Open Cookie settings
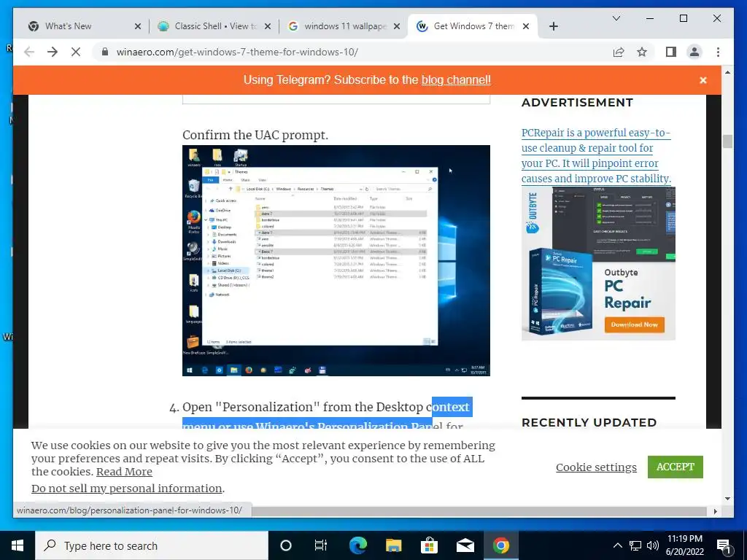Image resolution: width=747 pixels, height=560 pixels. [x=596, y=467]
